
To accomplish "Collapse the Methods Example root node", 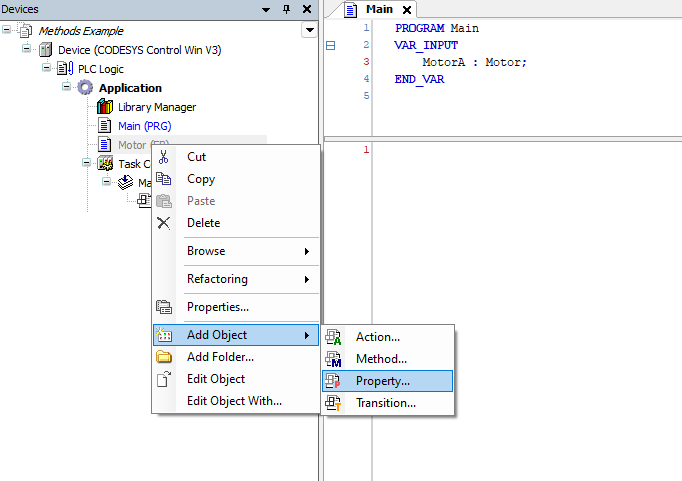I will (x=7, y=30).
